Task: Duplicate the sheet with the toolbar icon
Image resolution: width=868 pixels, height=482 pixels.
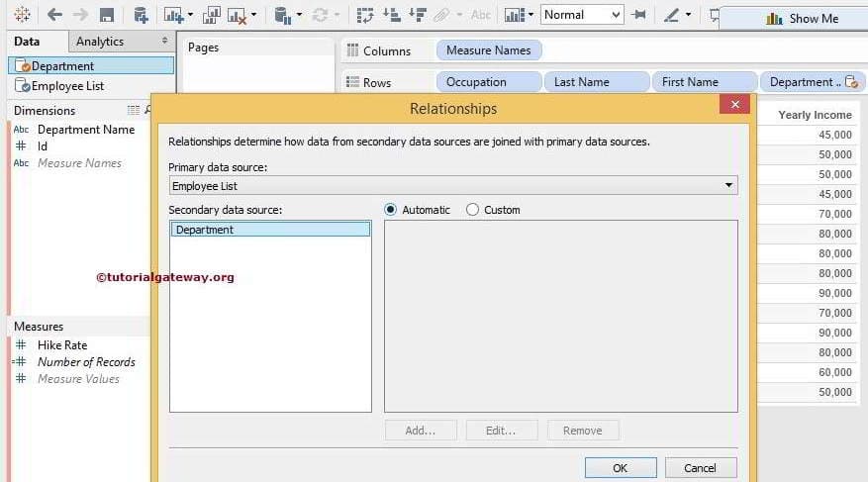Action: pyautogui.click(x=211, y=15)
